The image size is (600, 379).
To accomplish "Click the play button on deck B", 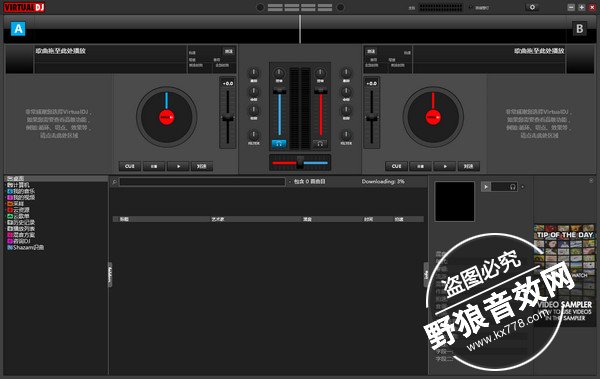I will coord(445,166).
